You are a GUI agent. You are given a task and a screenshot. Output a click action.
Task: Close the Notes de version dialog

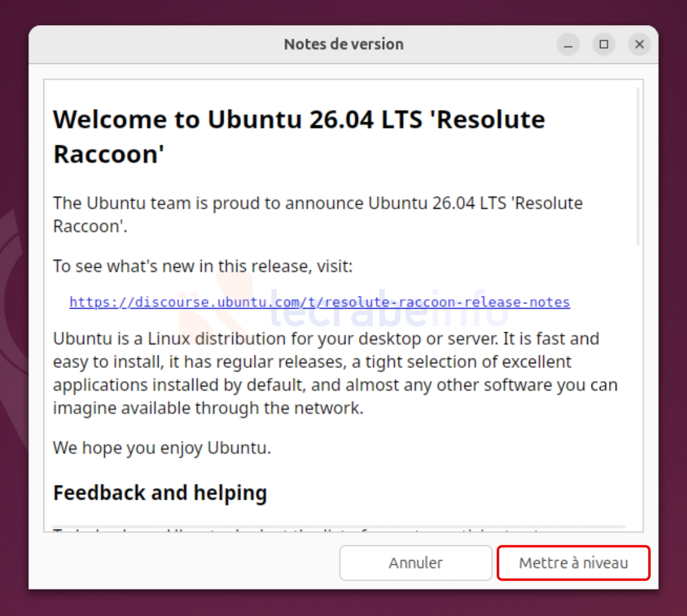(x=639, y=44)
